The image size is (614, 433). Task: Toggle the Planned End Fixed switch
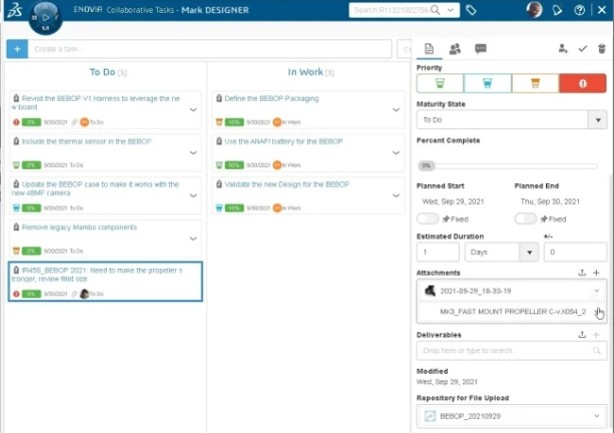(526, 219)
